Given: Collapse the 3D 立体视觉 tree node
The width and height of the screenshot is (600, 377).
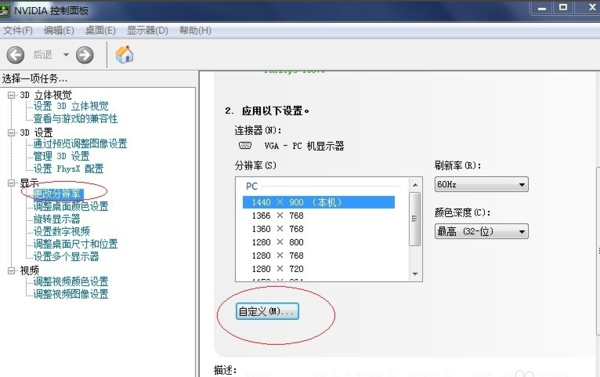Looking at the screenshot, I should click(x=11, y=95).
